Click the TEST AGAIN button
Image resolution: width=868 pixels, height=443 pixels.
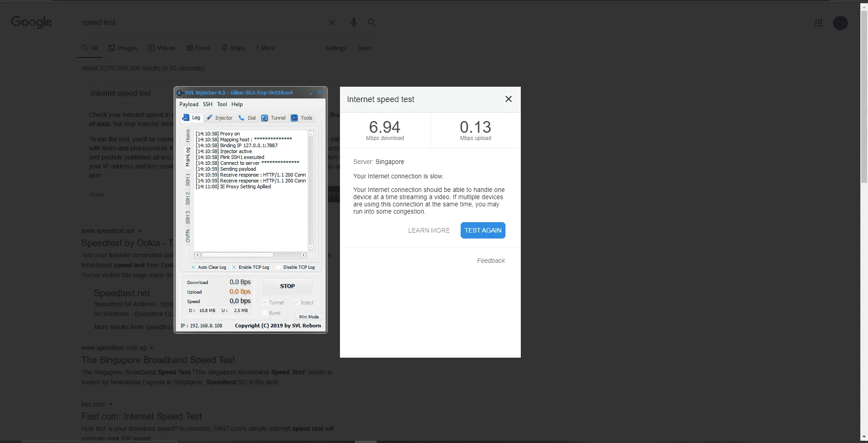pos(483,230)
